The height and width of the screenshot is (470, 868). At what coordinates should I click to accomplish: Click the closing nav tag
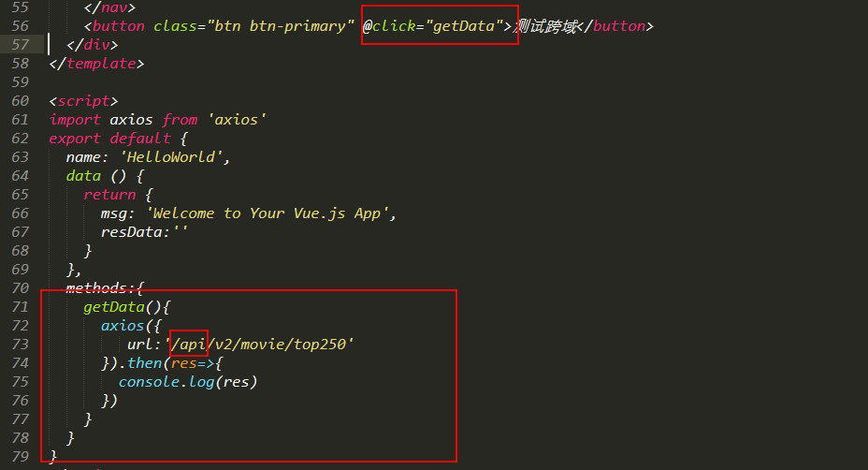tap(109, 7)
